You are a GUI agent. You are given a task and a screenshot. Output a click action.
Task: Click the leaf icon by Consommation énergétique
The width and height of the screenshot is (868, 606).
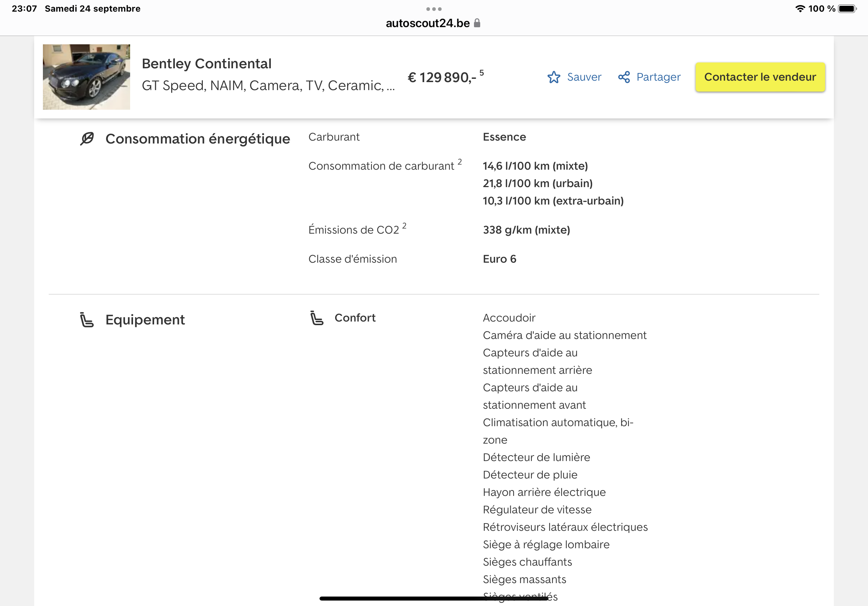click(87, 139)
